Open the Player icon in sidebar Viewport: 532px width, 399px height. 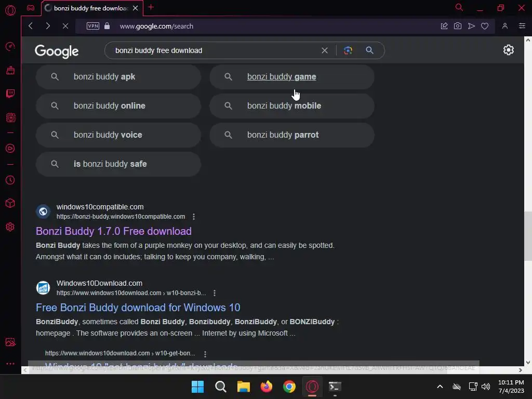tap(10, 148)
